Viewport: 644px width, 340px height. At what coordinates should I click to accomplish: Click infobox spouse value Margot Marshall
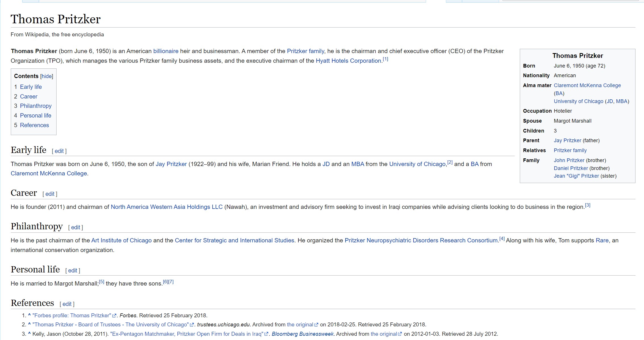tap(572, 121)
